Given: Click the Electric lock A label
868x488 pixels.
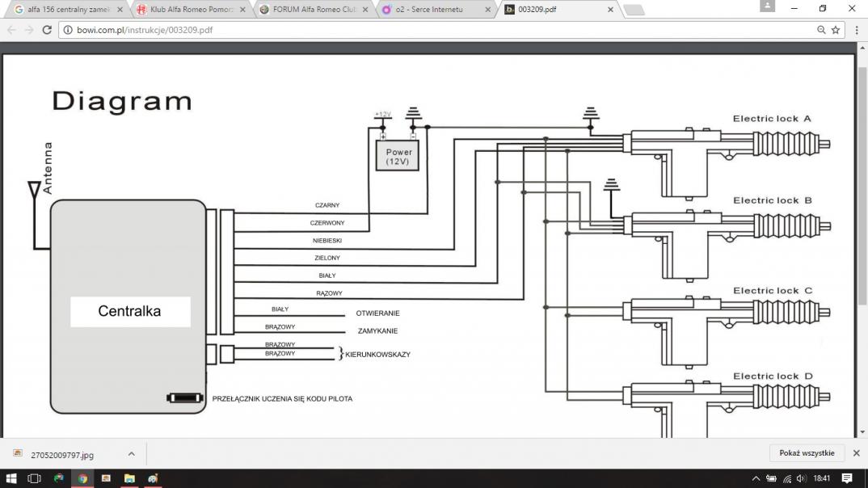Looking at the screenshot, I should 772,119.
